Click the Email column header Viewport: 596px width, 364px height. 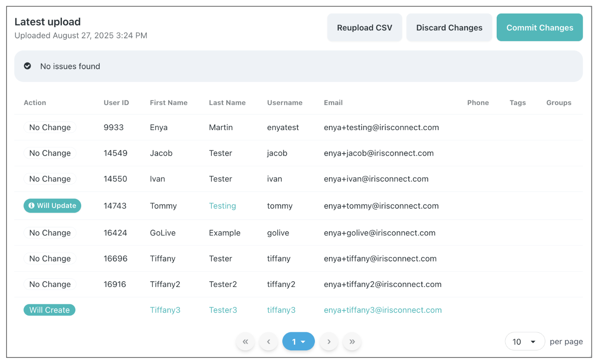(x=333, y=103)
